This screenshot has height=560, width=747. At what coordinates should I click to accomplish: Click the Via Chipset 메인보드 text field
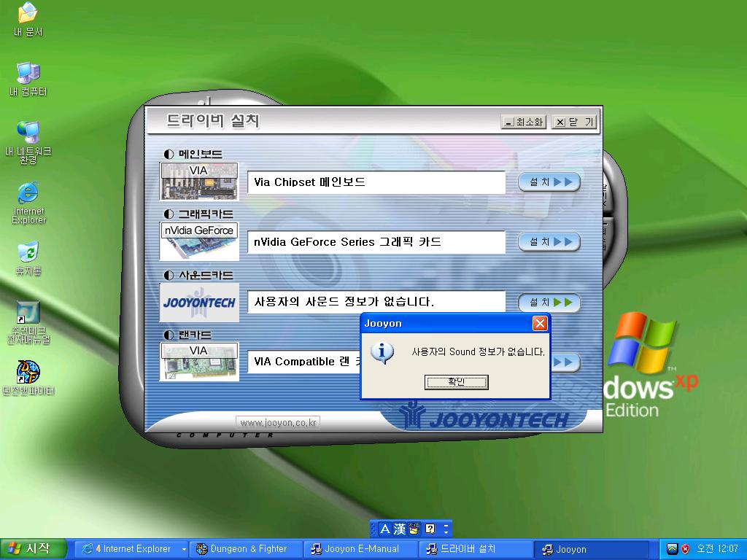376,182
